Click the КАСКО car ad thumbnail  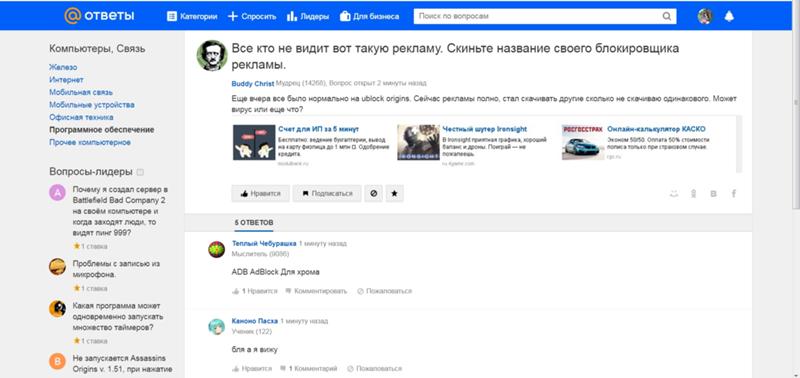(583, 142)
